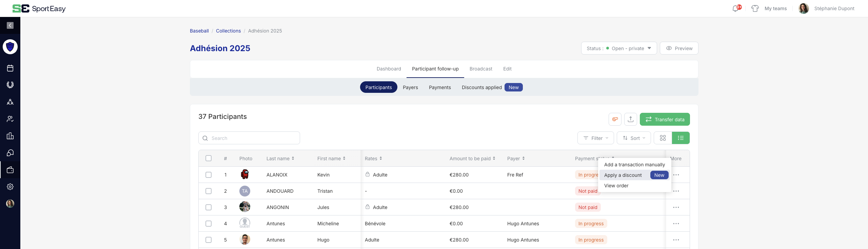Click the export upload icon button
Image resolution: width=868 pixels, height=249 pixels.
coord(630,119)
